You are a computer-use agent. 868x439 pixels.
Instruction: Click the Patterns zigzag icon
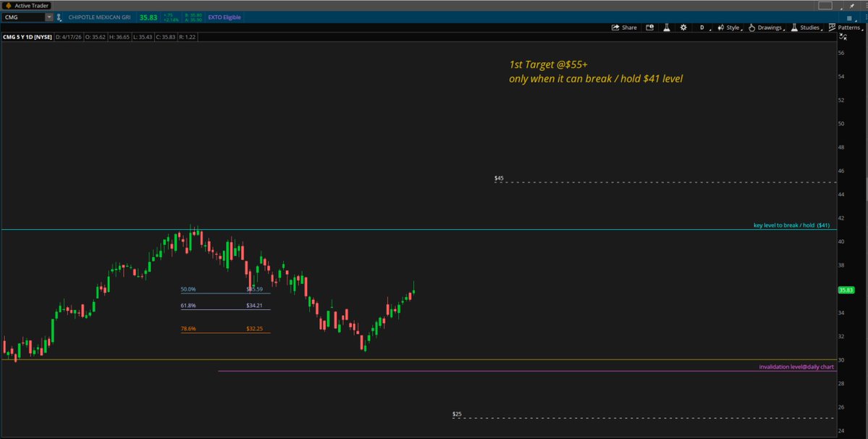(x=833, y=27)
